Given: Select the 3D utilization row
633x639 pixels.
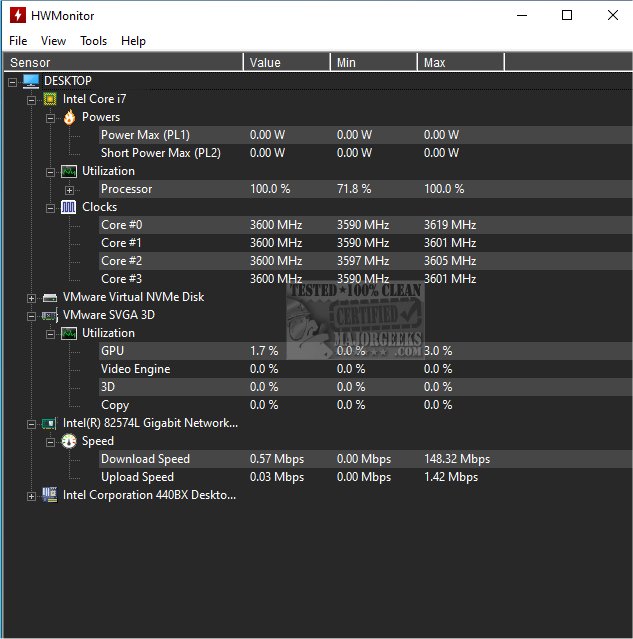Looking at the screenshot, I should [365, 387].
